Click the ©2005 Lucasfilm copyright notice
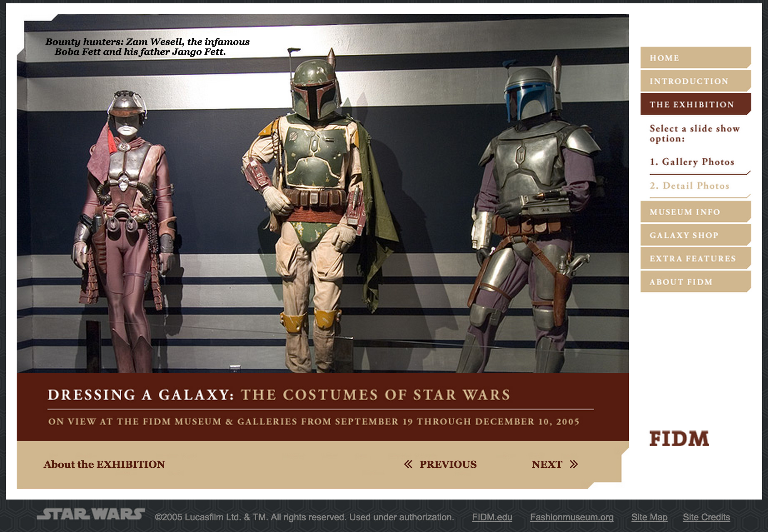 [304, 517]
